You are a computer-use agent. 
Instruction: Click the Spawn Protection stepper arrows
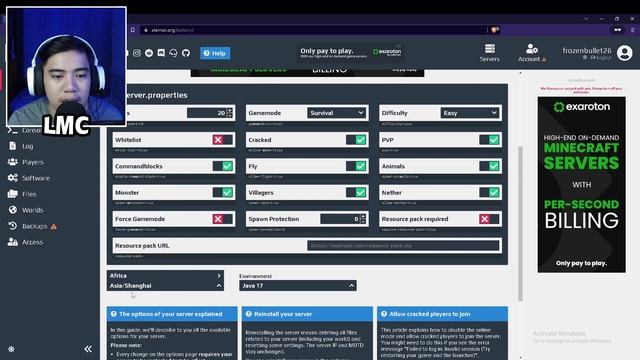coord(363,219)
